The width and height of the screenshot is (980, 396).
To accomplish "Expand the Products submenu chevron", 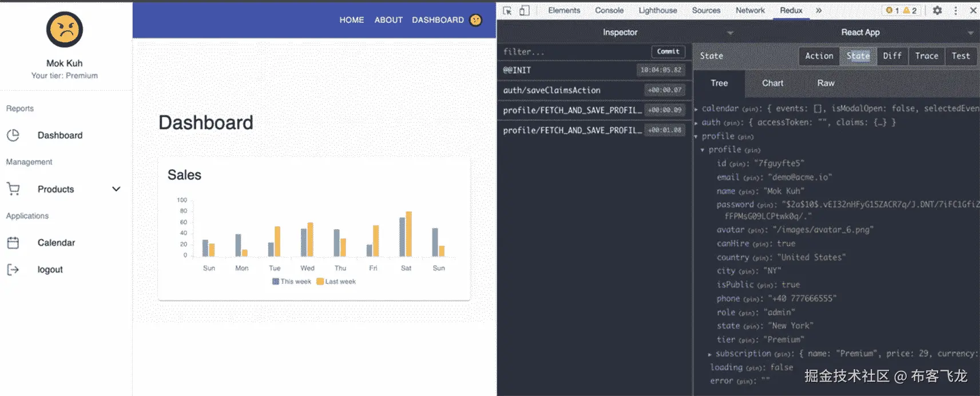I will click(116, 189).
